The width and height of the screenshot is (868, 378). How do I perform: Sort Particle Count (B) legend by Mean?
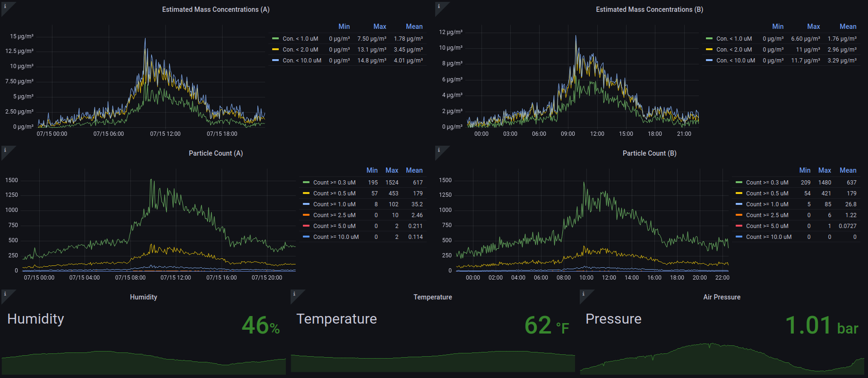[x=848, y=170]
